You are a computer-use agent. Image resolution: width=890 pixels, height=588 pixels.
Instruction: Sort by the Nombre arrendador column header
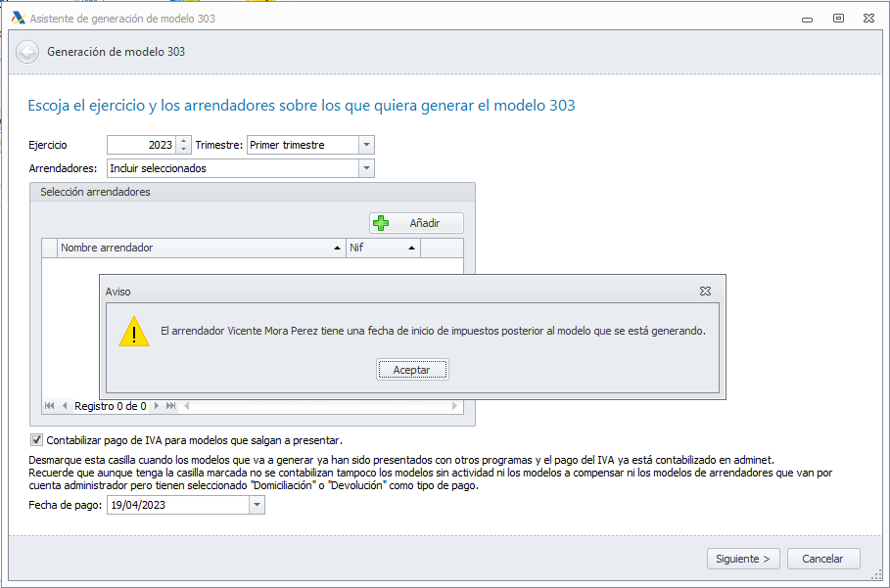pyautogui.click(x=202, y=248)
